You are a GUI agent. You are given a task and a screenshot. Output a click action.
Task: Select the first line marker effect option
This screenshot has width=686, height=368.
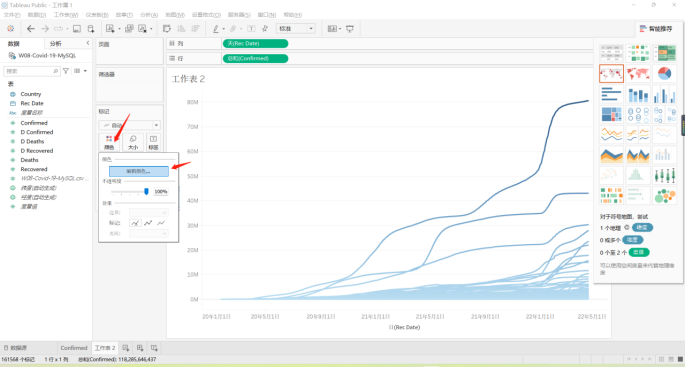[135, 223]
